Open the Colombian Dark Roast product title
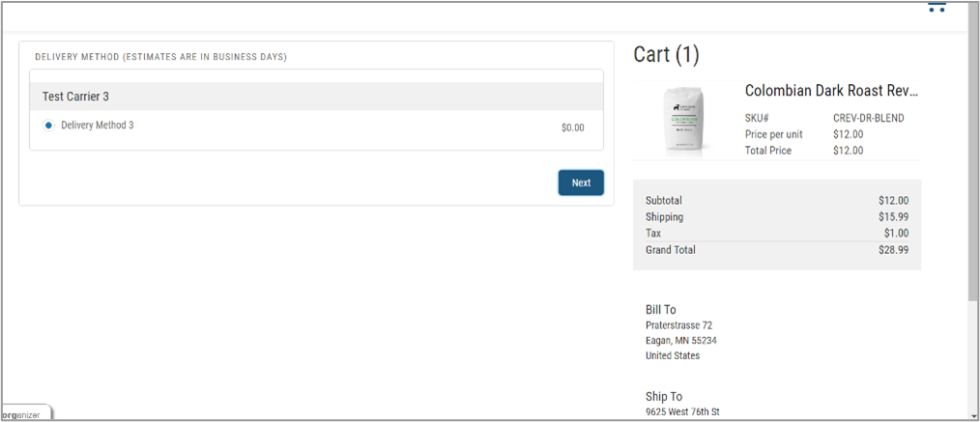This screenshot has height=422, width=980. (832, 91)
